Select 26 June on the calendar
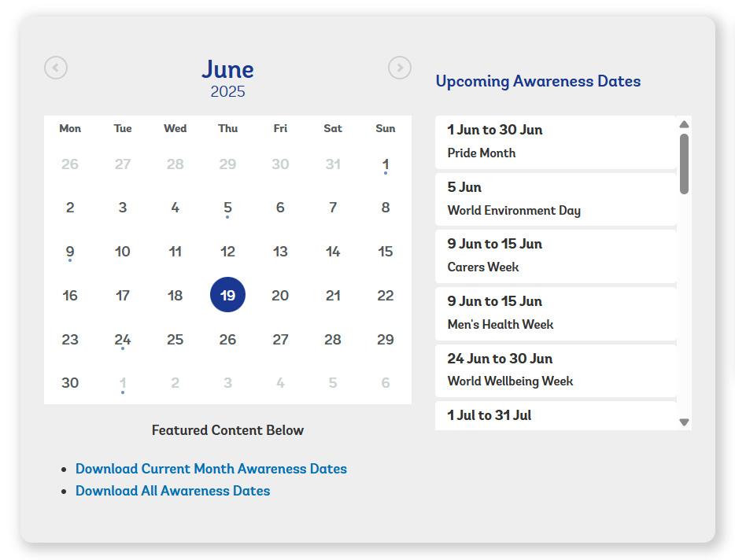The width and height of the screenshot is (735, 560). coord(227,340)
